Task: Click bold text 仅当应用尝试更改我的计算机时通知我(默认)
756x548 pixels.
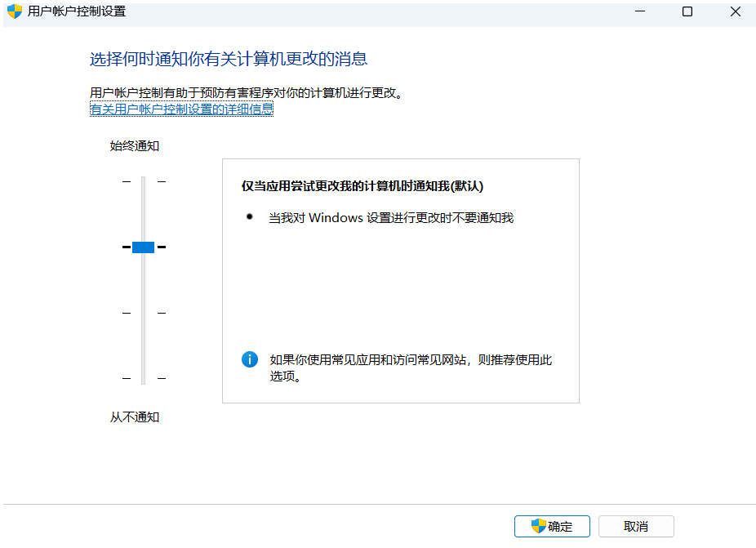Action: pyautogui.click(x=362, y=185)
